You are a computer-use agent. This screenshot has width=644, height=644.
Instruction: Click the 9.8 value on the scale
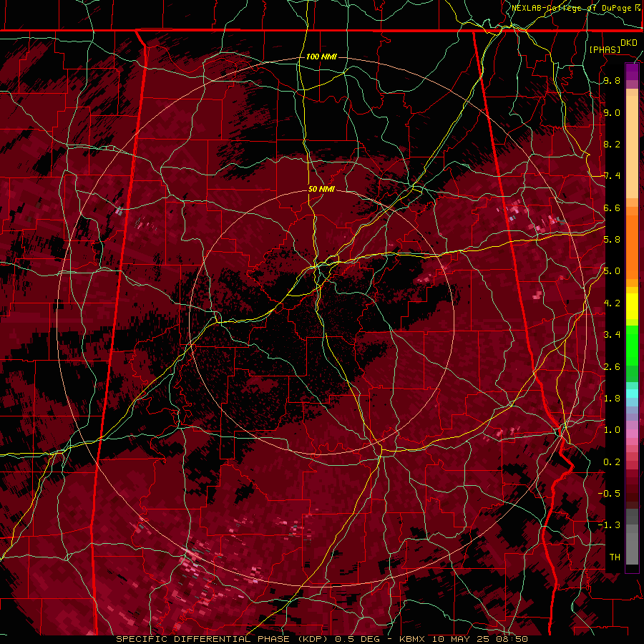pyautogui.click(x=612, y=81)
